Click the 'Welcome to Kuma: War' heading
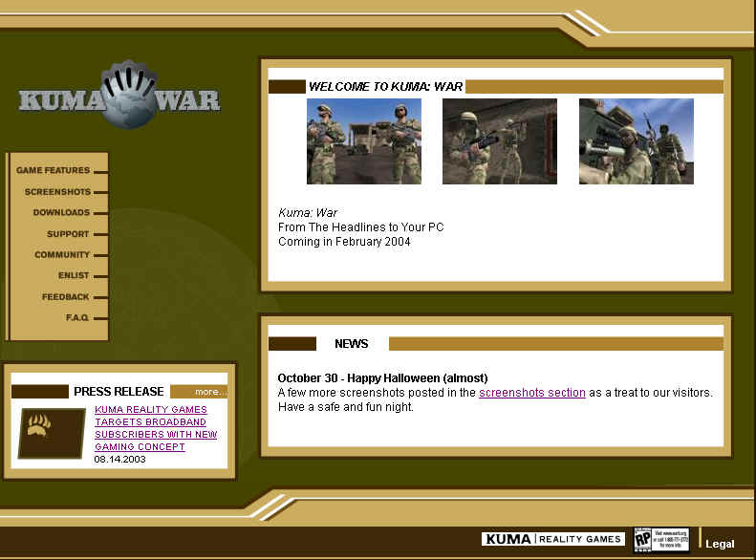 (385, 87)
